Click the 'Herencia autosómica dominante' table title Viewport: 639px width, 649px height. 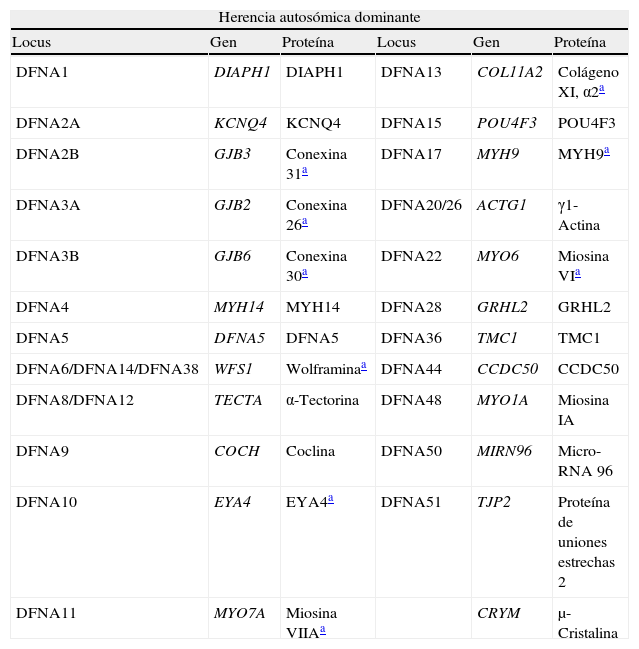320,18
